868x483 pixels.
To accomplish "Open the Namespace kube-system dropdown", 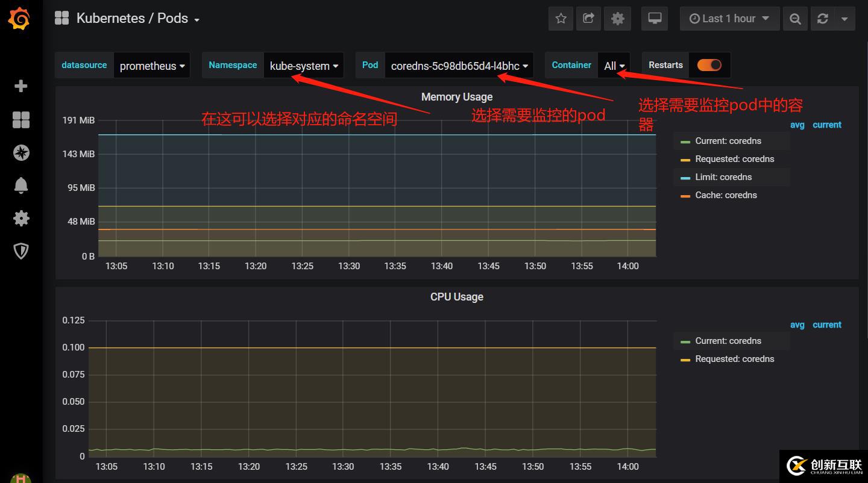I will (x=304, y=66).
